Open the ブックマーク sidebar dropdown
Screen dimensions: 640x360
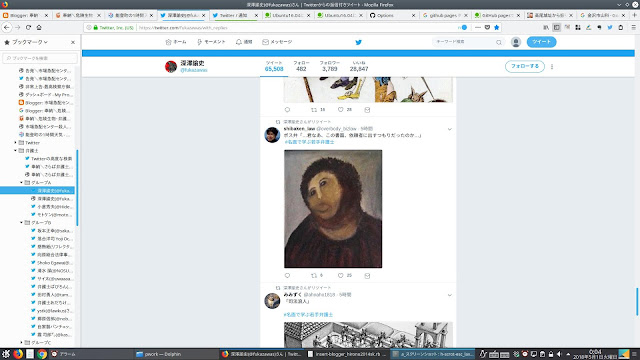pyautogui.click(x=29, y=42)
